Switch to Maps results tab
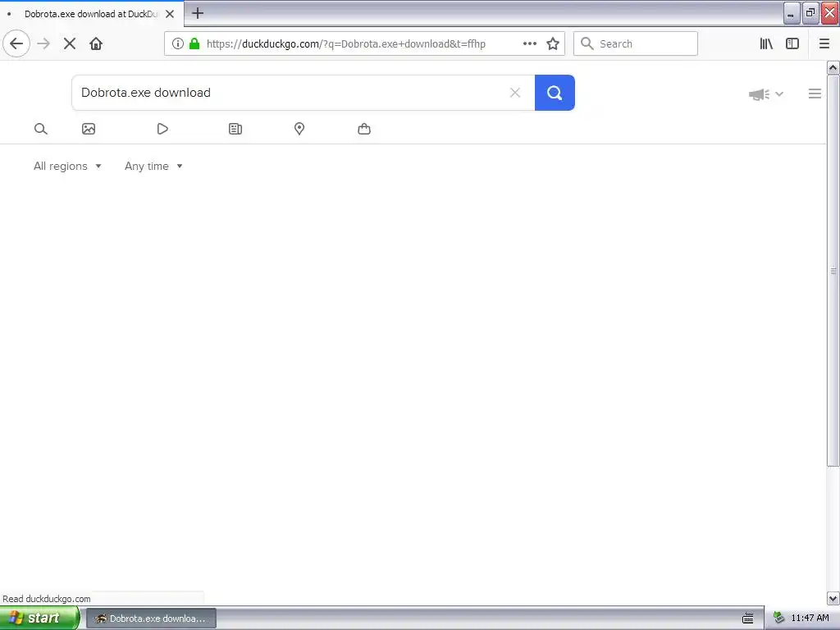The height and width of the screenshot is (630, 840). pos(299,129)
